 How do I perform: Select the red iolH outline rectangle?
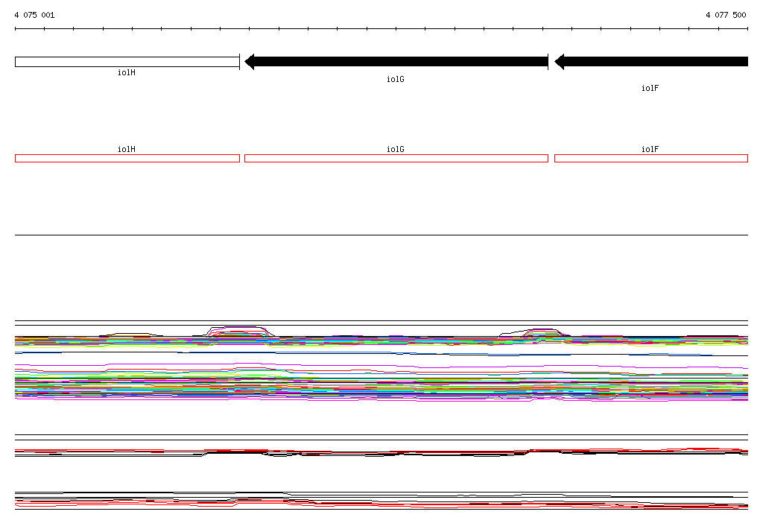tap(127, 158)
